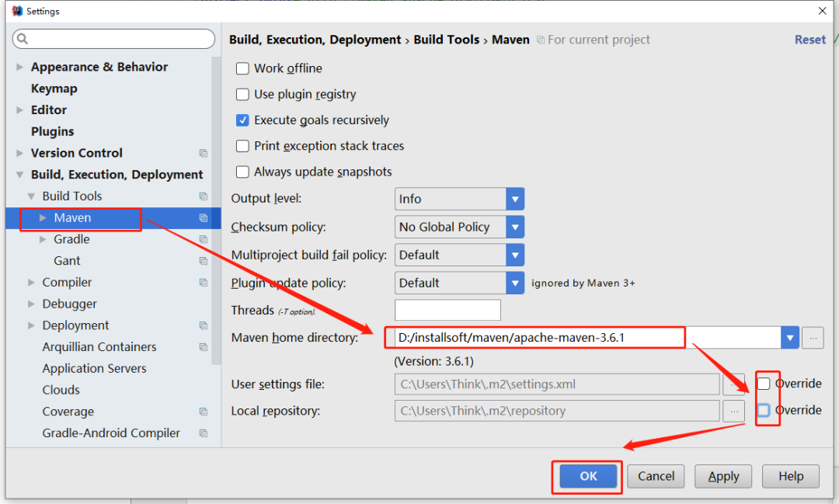Click the project-level icon beside Build Tools
This screenshot has height=504, width=839.
[x=204, y=196]
